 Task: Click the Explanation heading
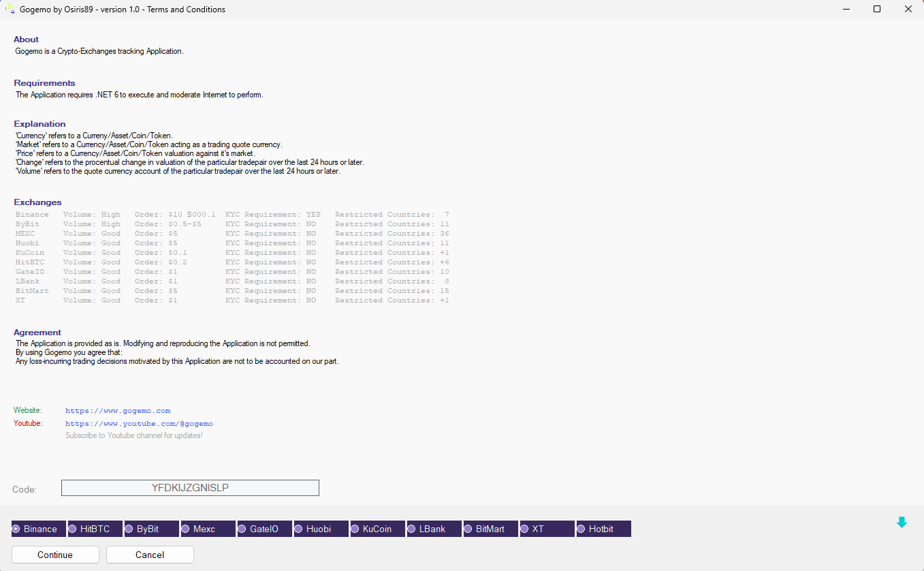click(x=39, y=124)
